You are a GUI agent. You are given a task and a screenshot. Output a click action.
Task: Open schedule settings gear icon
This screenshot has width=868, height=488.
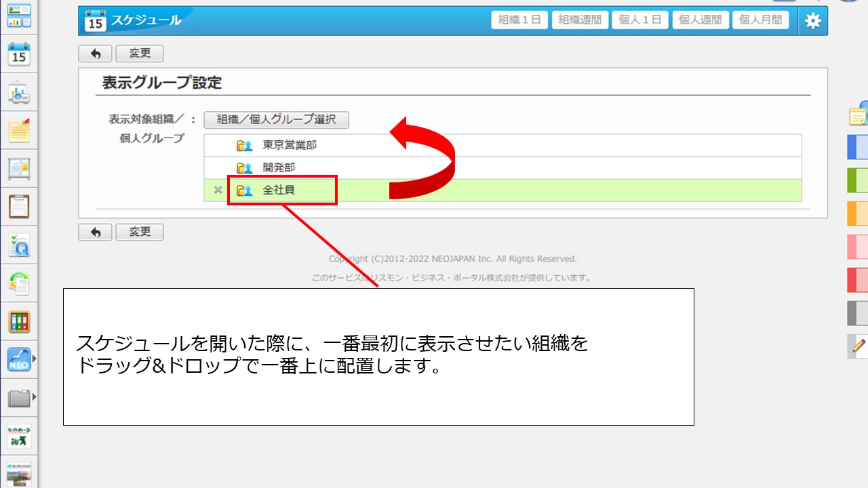(812, 21)
